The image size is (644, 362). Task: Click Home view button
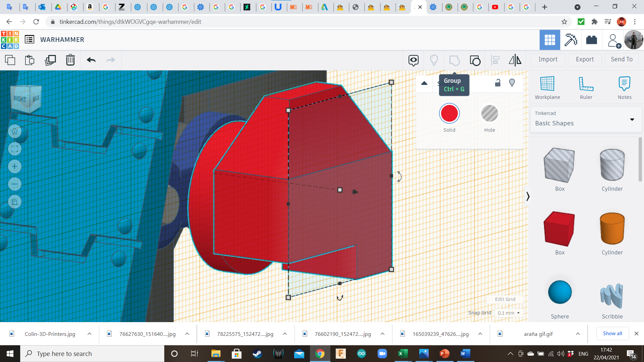(14, 131)
